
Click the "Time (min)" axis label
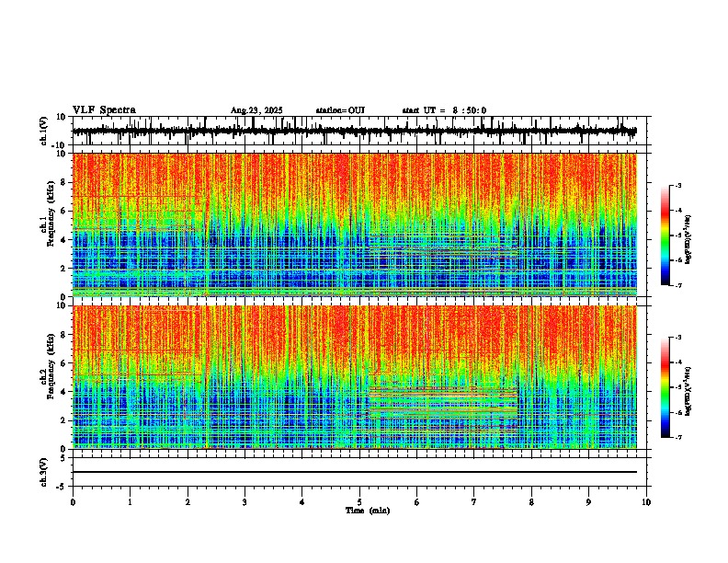coord(368,511)
